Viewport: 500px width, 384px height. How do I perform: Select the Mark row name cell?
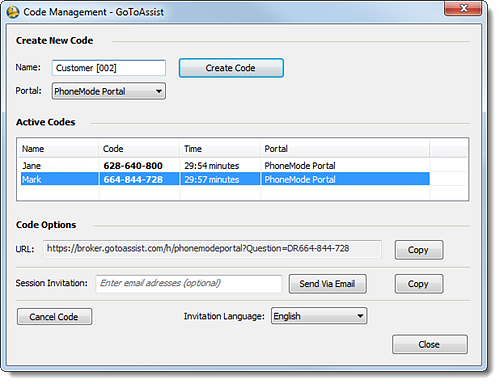59,179
